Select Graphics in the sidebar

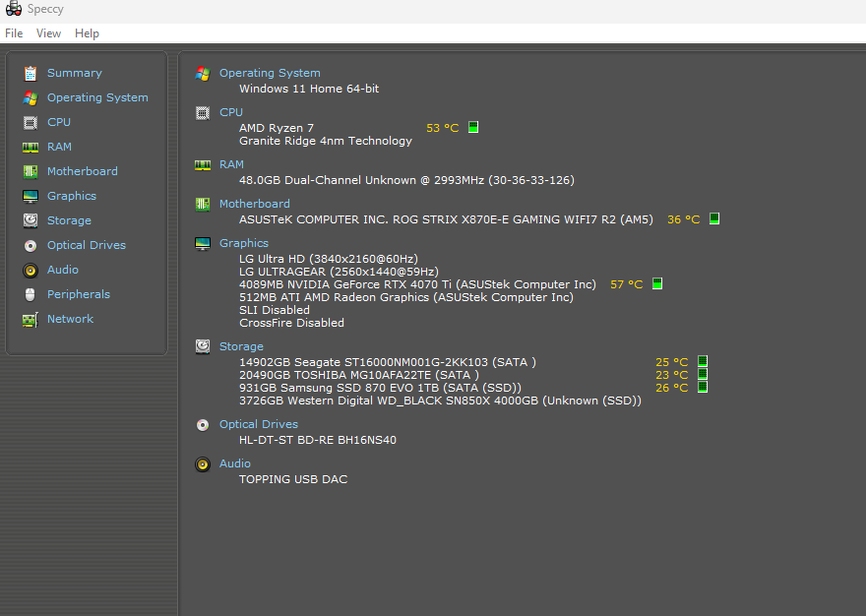[x=72, y=196]
